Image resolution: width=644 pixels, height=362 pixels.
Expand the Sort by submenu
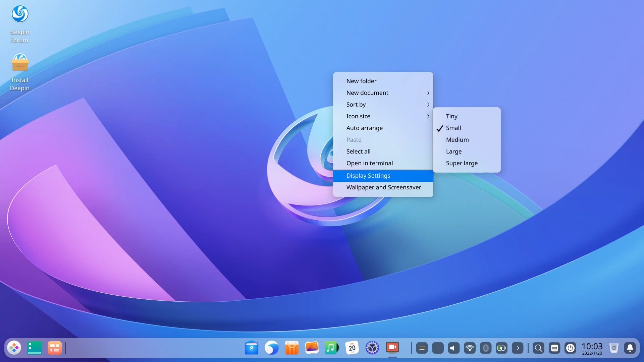click(x=383, y=105)
